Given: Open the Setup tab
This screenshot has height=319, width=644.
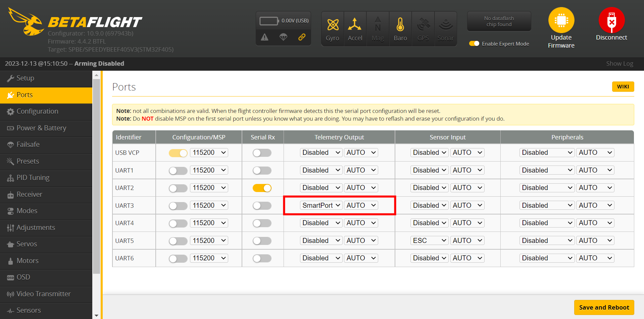Looking at the screenshot, I should point(46,78).
